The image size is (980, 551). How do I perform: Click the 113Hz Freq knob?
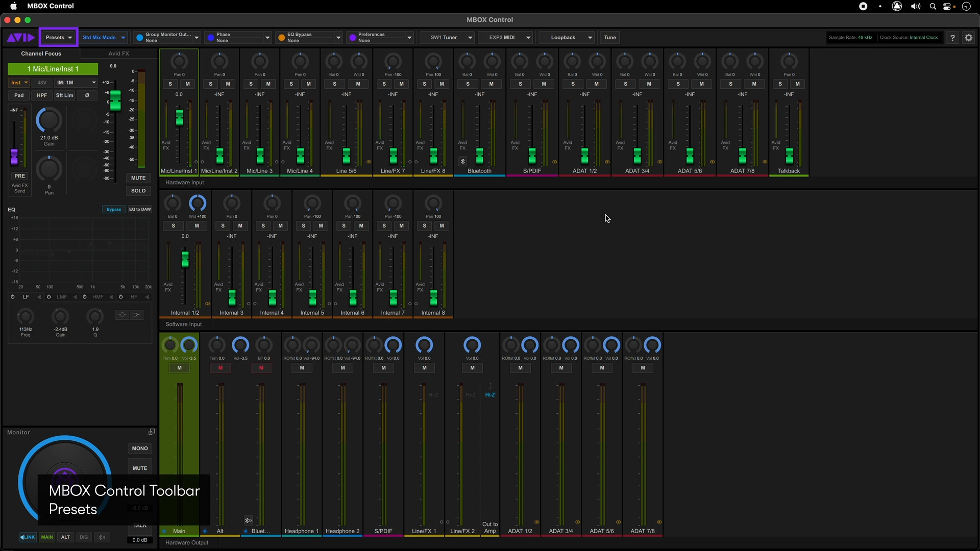pos(26,316)
